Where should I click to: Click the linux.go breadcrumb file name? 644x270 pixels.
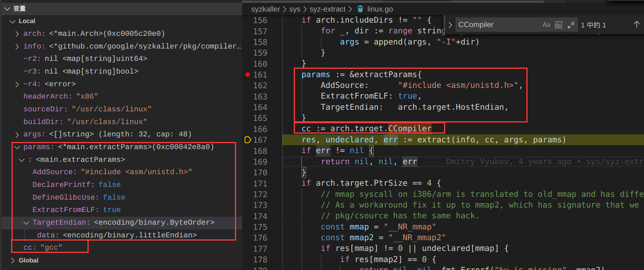[380, 9]
